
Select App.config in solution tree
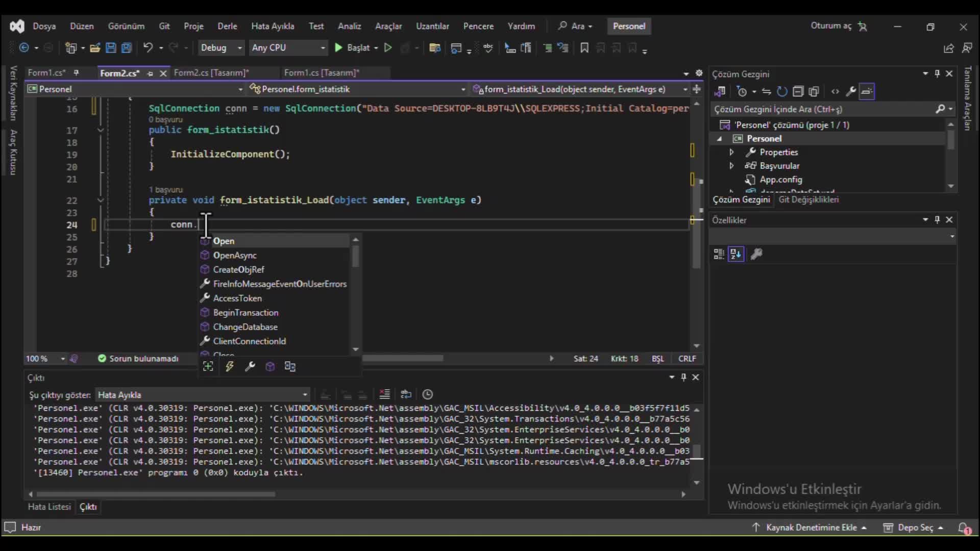click(780, 180)
